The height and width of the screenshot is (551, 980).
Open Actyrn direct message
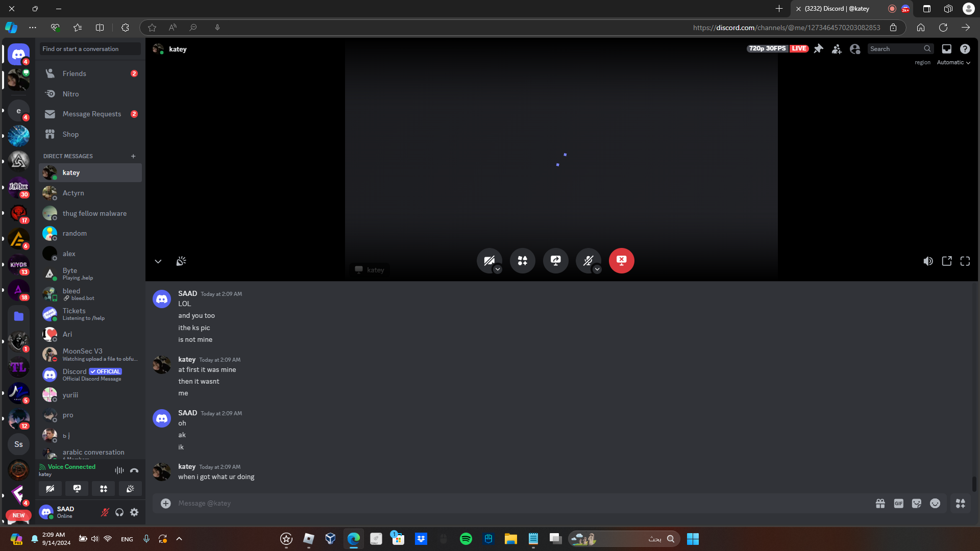point(90,193)
